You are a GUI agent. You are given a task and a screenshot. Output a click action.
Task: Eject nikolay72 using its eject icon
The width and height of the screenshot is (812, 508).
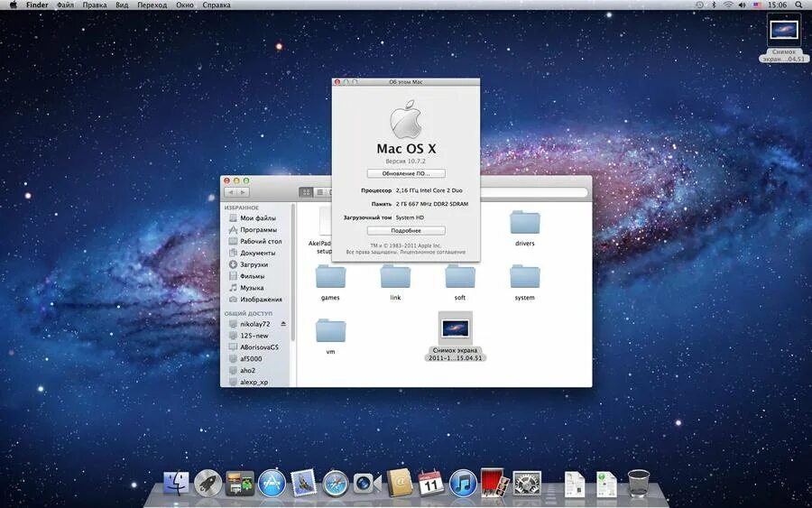pos(283,324)
